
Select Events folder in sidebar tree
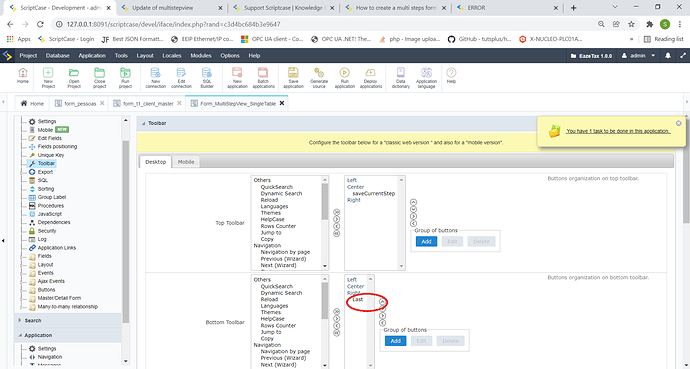(45, 273)
